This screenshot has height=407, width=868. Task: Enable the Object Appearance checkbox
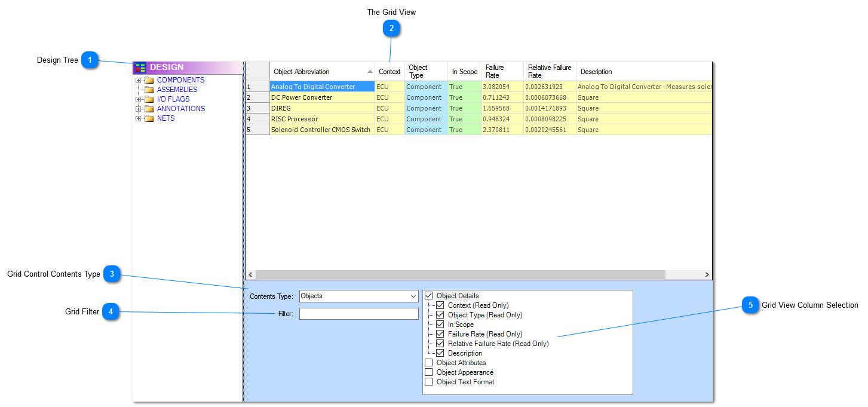(428, 372)
